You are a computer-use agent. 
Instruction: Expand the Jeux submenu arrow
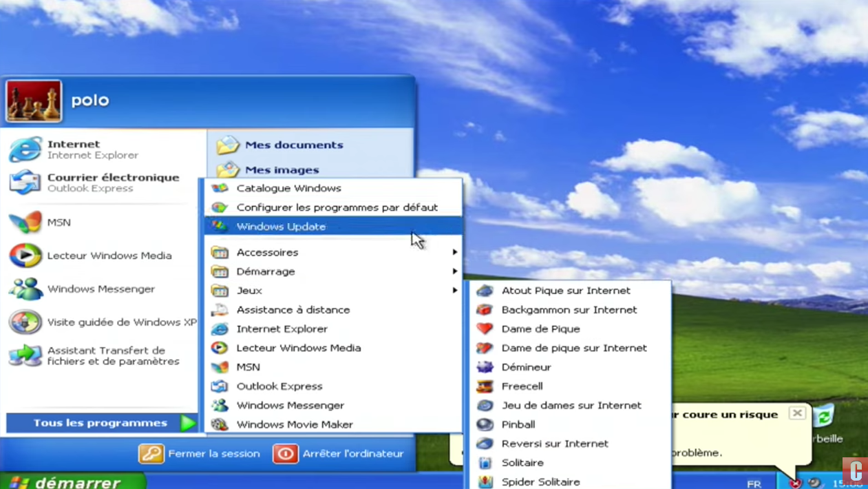point(455,291)
